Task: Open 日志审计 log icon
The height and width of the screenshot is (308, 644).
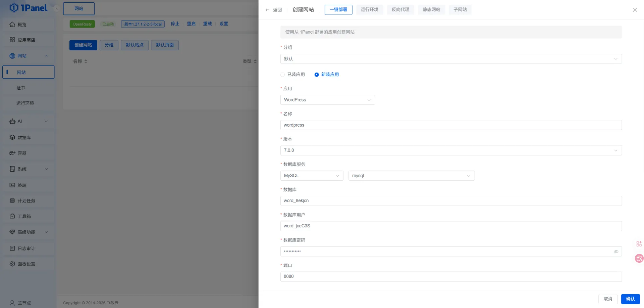Action: (x=12, y=248)
